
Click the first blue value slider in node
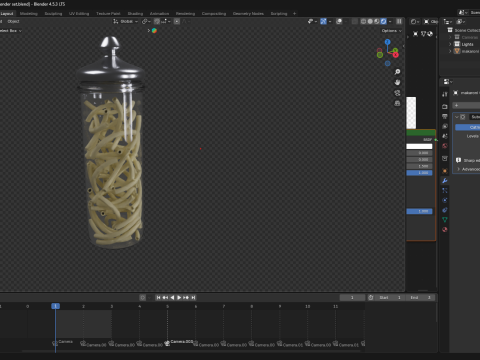[419, 173]
